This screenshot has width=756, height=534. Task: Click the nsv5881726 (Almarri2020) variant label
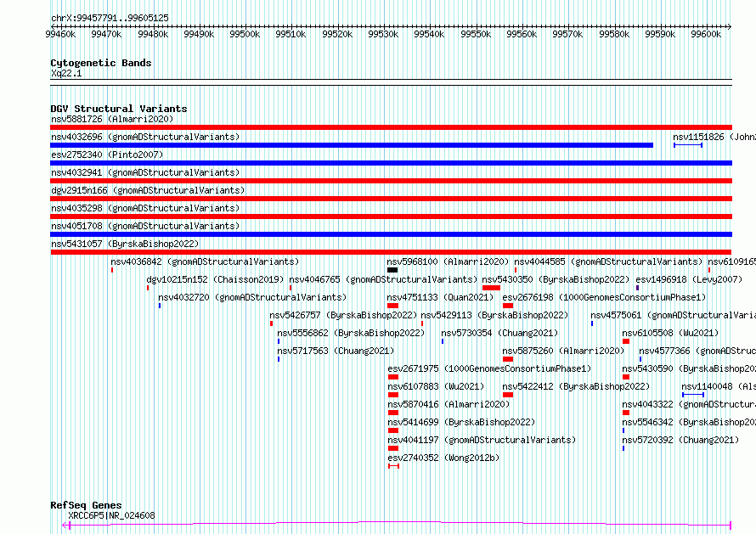(112, 119)
